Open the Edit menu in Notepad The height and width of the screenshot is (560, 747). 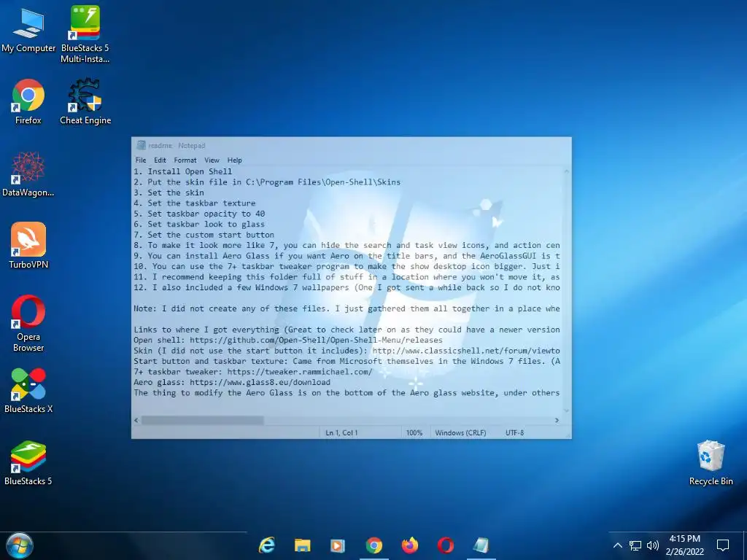(x=160, y=160)
